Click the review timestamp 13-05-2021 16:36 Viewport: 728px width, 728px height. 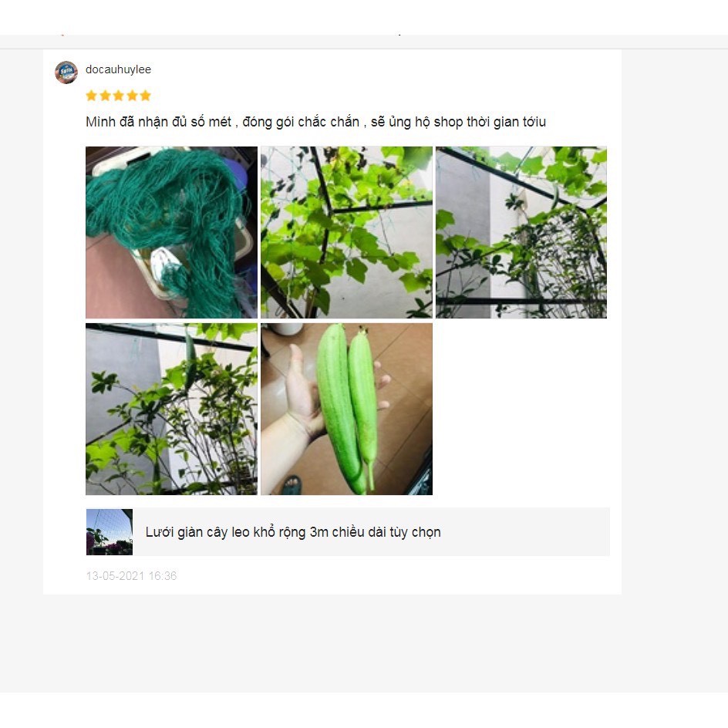coord(131,576)
